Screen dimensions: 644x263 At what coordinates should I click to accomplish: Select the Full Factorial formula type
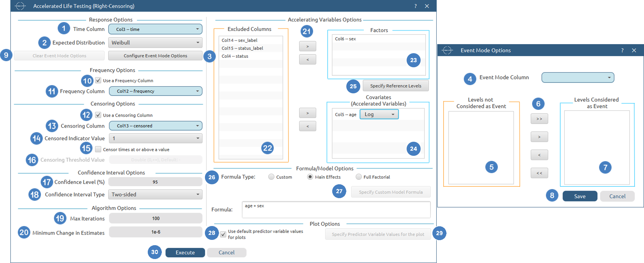(x=359, y=177)
